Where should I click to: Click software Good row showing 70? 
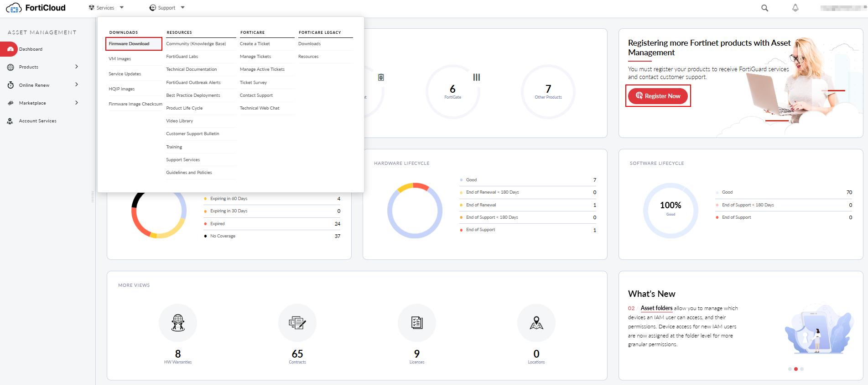click(784, 192)
